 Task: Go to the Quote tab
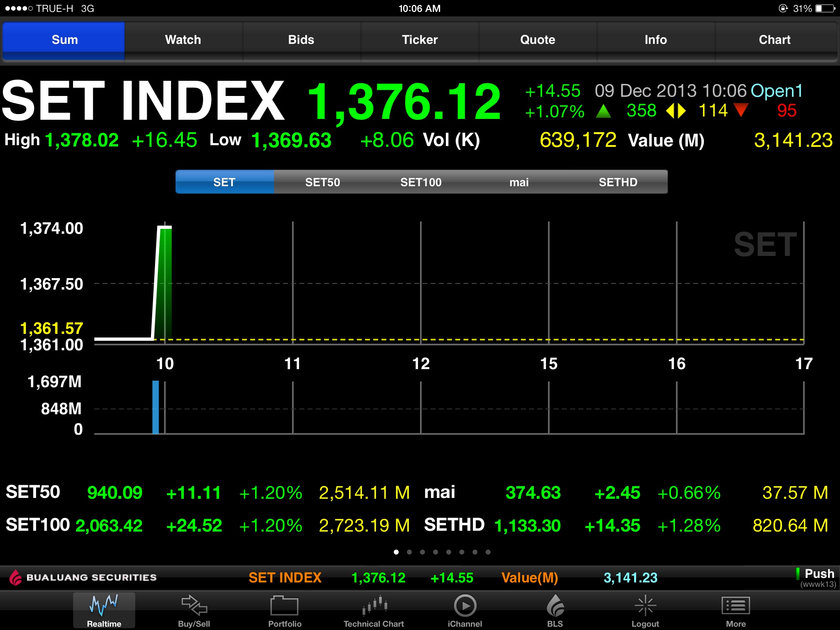click(x=537, y=40)
